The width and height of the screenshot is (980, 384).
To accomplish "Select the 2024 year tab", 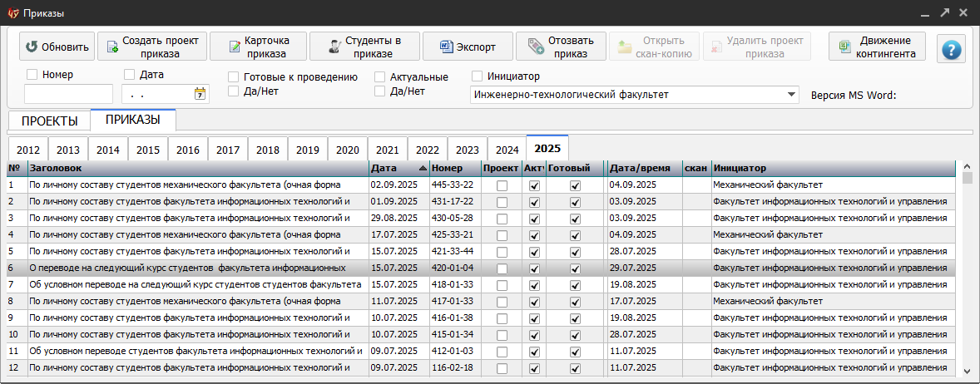I will tap(507, 150).
